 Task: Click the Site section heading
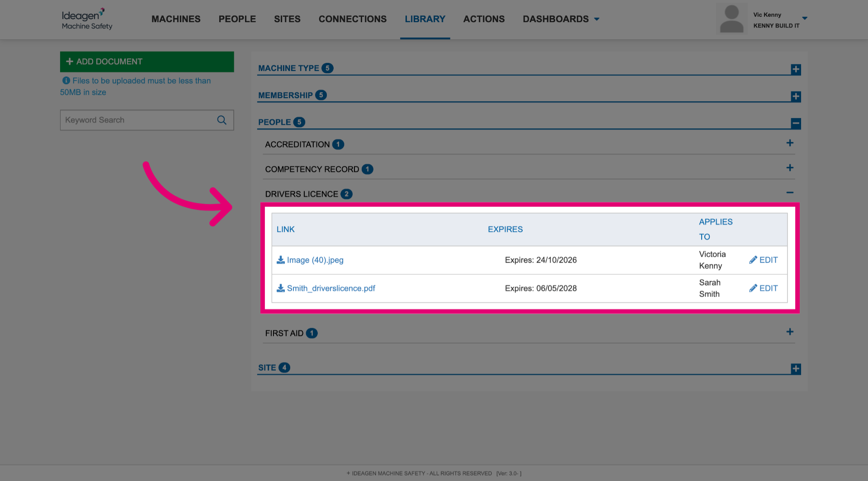267,368
